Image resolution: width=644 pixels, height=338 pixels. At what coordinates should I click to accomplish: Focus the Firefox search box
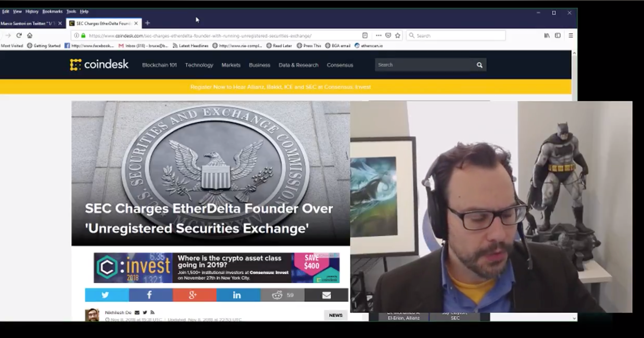tap(456, 35)
